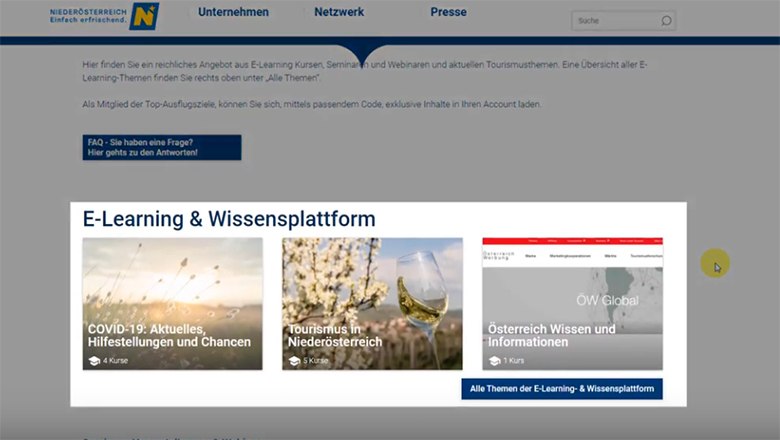
Task: Click the graduation cap icon beside 4 Kurse
Action: click(94, 361)
